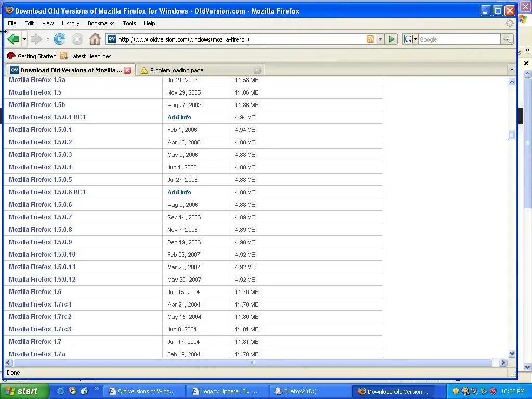This screenshot has height=399, width=532.
Task: Click the Forward arrow button
Action: [36, 39]
